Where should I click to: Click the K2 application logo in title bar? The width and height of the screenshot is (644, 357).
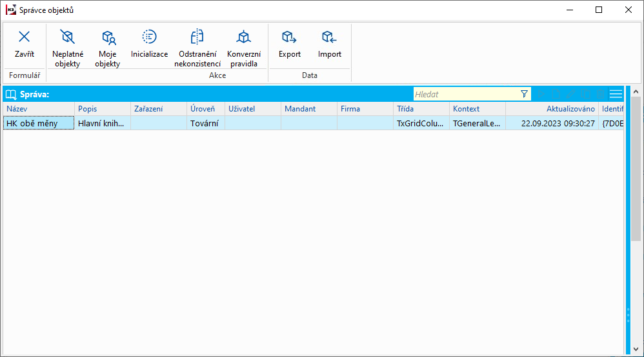(x=11, y=10)
